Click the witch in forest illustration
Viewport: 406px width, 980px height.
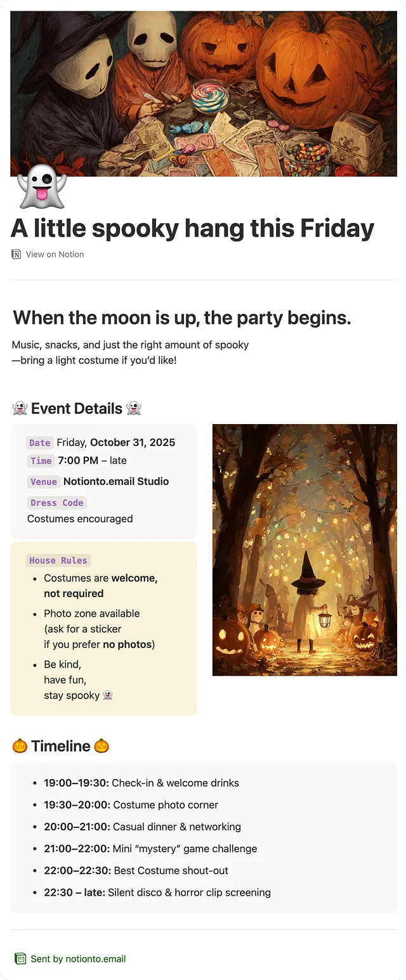point(304,550)
